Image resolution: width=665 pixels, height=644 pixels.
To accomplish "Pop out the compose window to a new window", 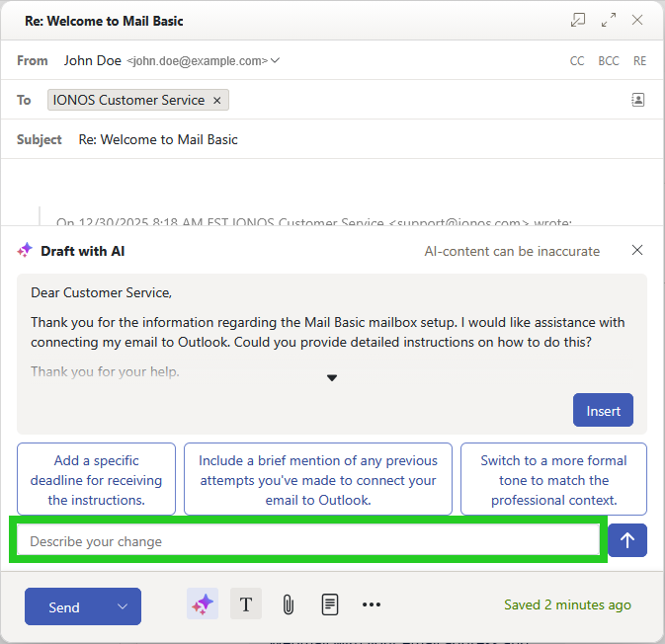I will pos(578,20).
